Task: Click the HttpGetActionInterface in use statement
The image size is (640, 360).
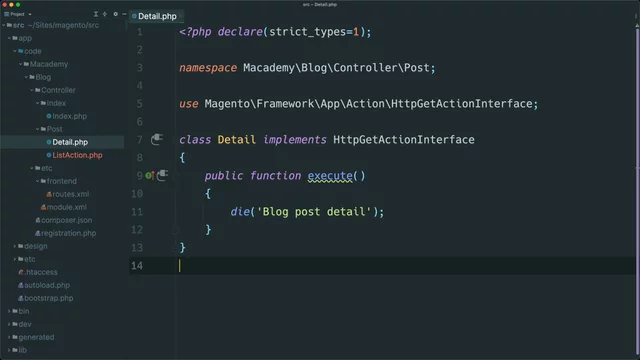Action: pos(462,104)
